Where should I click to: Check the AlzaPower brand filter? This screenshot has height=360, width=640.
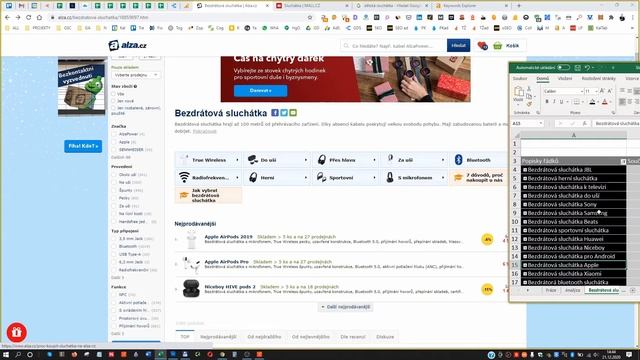pyautogui.click(x=114, y=134)
